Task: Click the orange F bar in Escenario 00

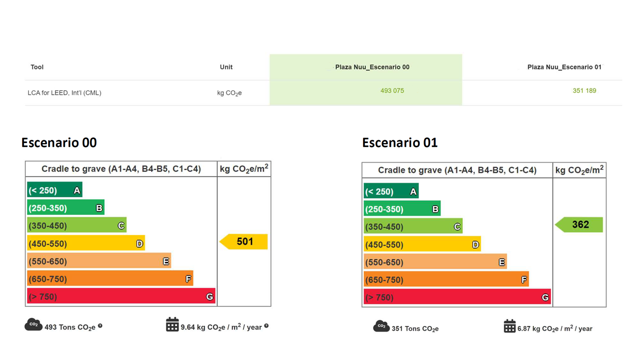Action: tap(110, 279)
